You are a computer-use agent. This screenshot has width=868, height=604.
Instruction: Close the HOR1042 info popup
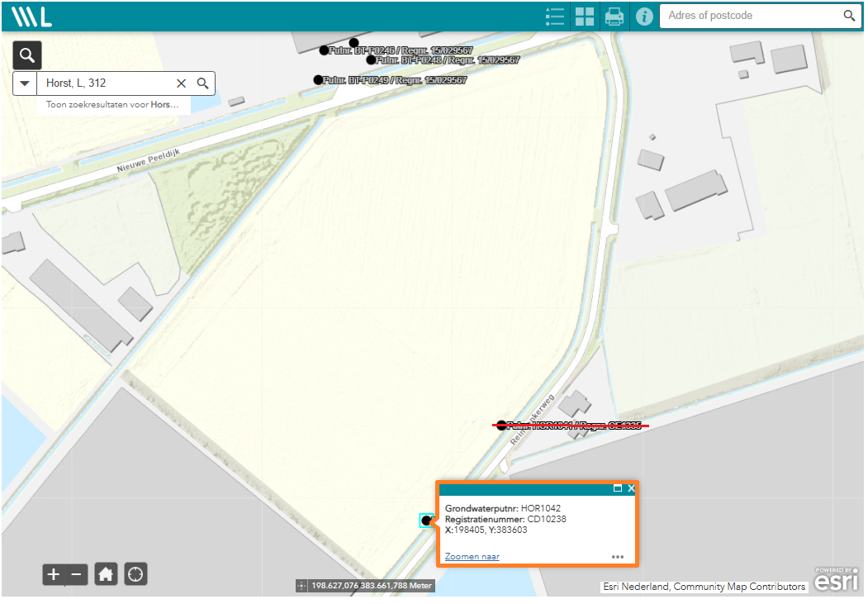631,488
